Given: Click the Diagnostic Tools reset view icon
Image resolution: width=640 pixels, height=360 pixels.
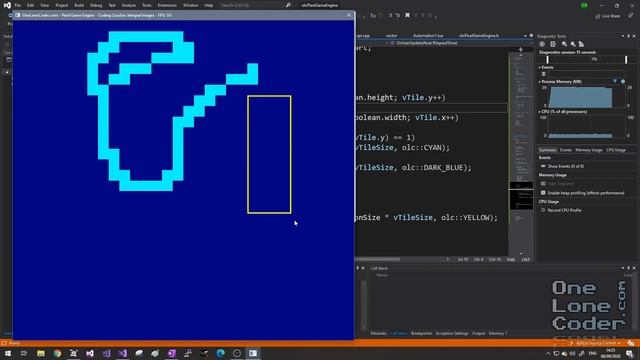Looking at the screenshot, I should [x=581, y=44].
